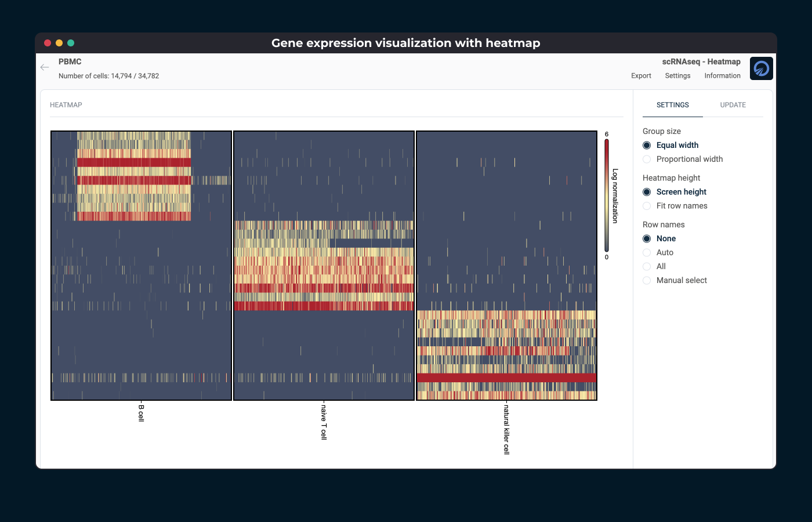Open Settings in the top bar
Viewport: 812px width, 522px height.
(677, 76)
